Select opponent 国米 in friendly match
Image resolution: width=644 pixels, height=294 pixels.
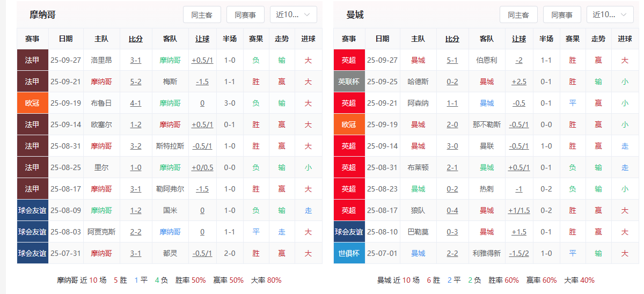(x=170, y=210)
